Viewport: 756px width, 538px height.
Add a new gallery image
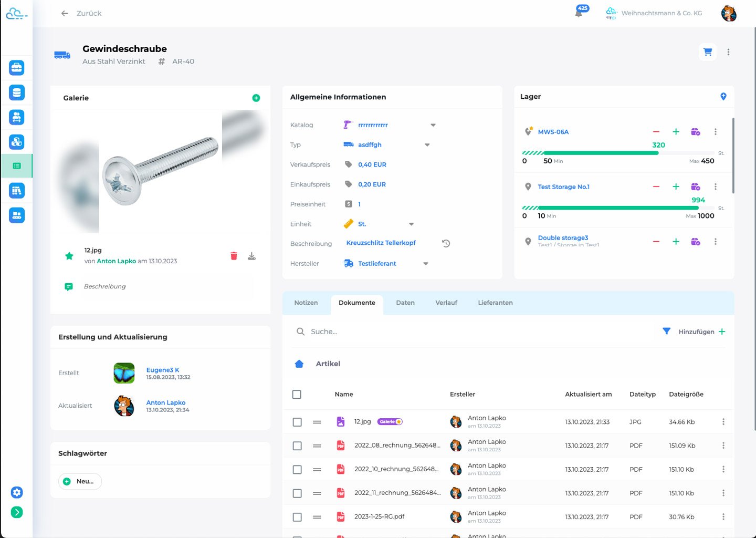point(256,98)
